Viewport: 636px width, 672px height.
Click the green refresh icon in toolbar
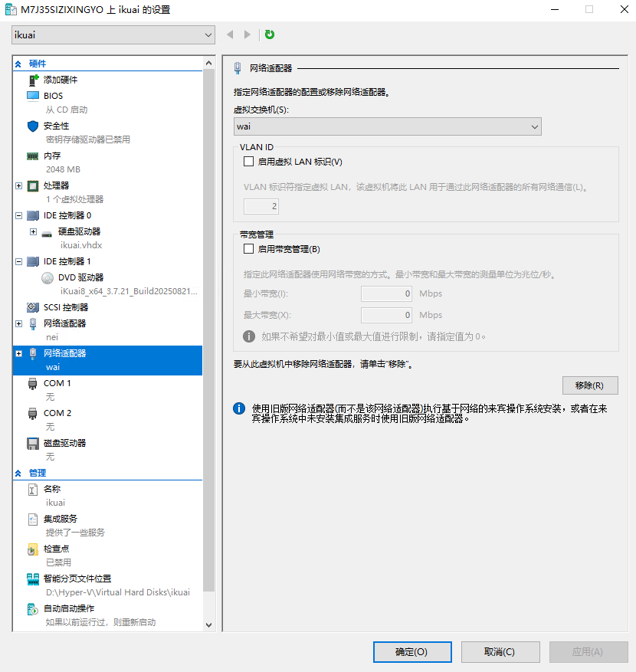(x=270, y=34)
